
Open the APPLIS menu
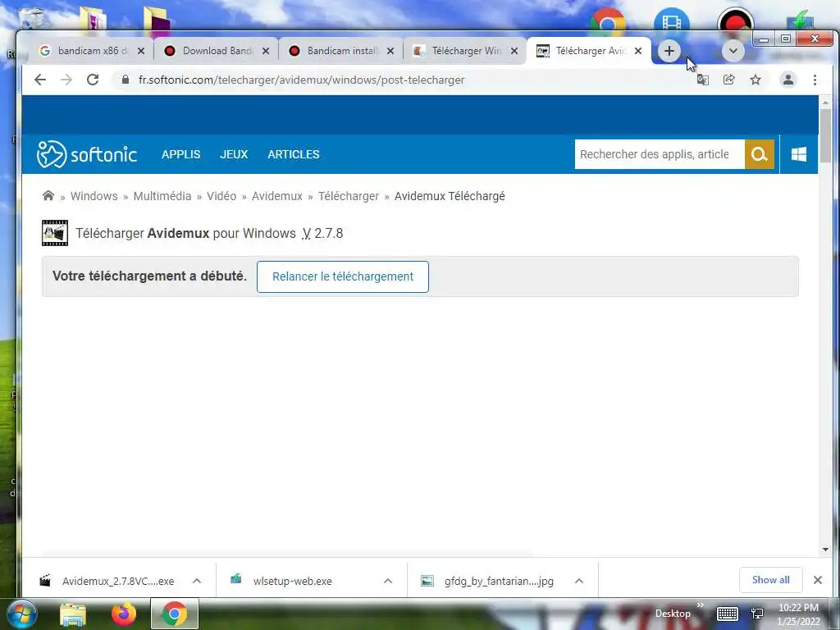(x=181, y=154)
